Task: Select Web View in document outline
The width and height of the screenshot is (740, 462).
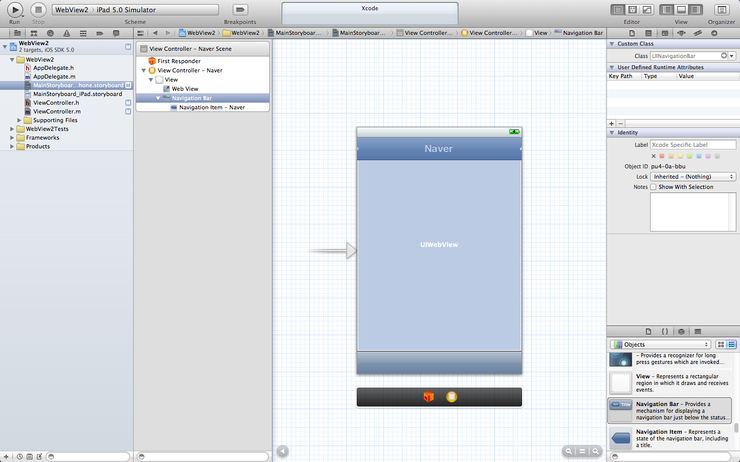Action: pyautogui.click(x=185, y=89)
